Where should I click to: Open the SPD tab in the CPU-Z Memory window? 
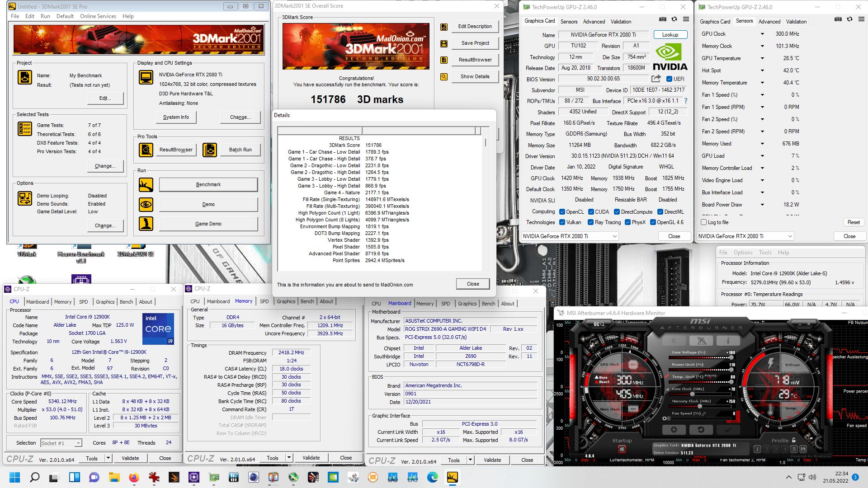[264, 301]
